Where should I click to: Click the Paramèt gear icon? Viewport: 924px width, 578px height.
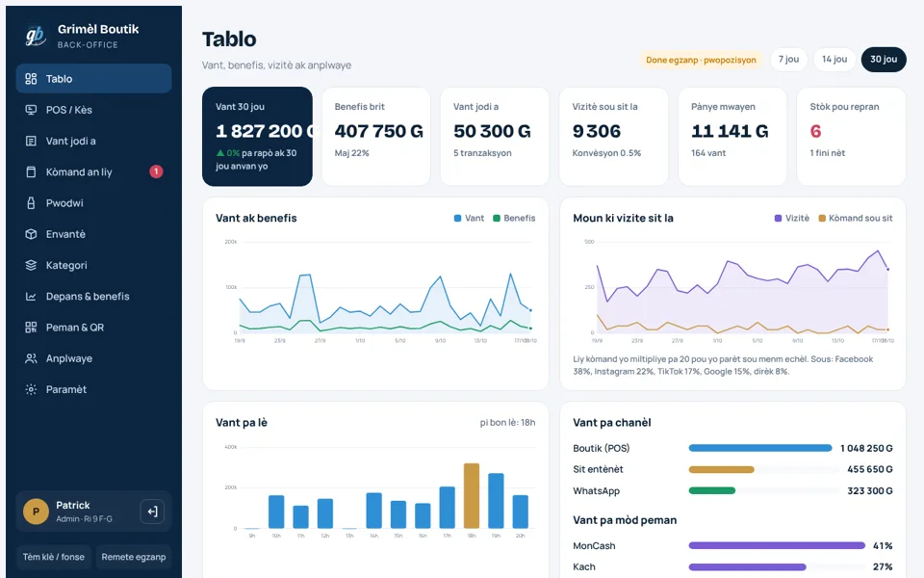[31, 389]
